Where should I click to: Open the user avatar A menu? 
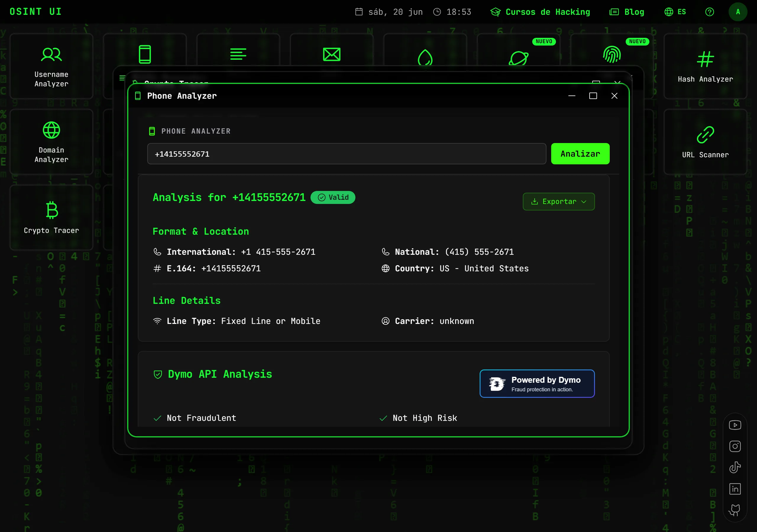[738, 12]
